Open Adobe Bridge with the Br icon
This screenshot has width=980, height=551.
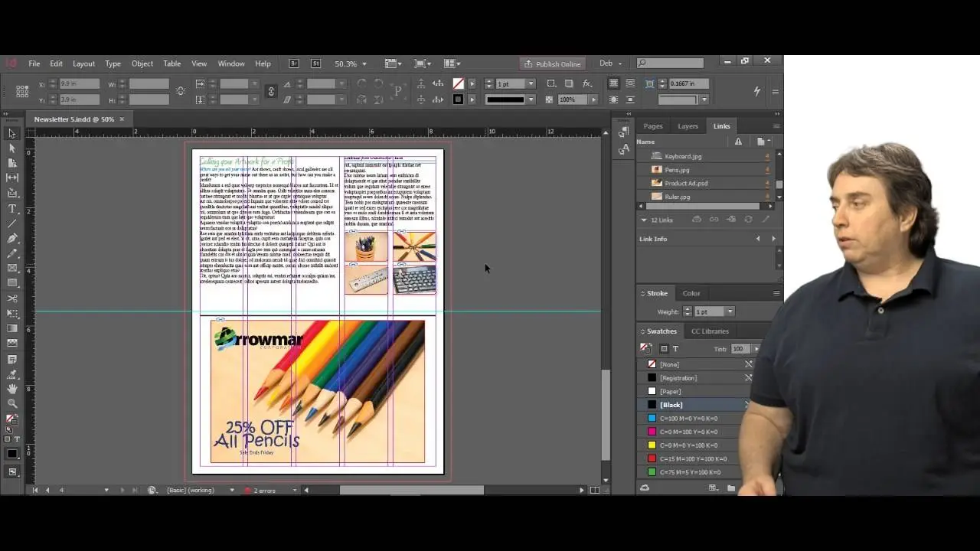tap(294, 64)
